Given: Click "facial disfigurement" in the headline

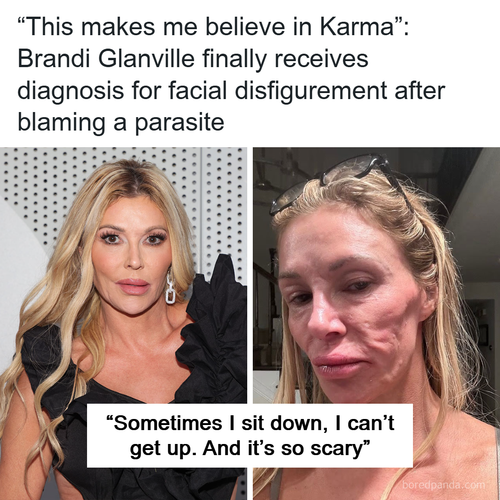Looking at the screenshot, I should (276, 91).
